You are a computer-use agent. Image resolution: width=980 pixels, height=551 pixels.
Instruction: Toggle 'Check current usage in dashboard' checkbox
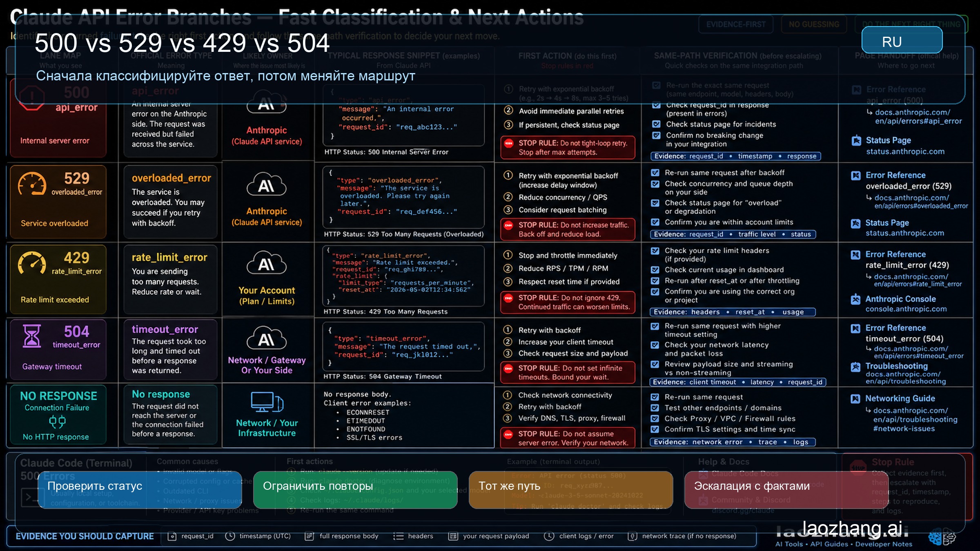click(x=655, y=270)
